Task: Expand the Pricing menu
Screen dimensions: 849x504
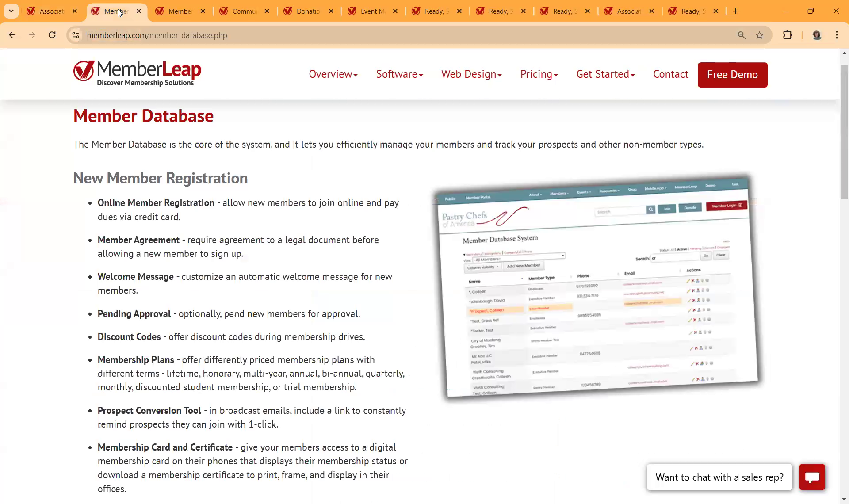Action: pos(539,74)
